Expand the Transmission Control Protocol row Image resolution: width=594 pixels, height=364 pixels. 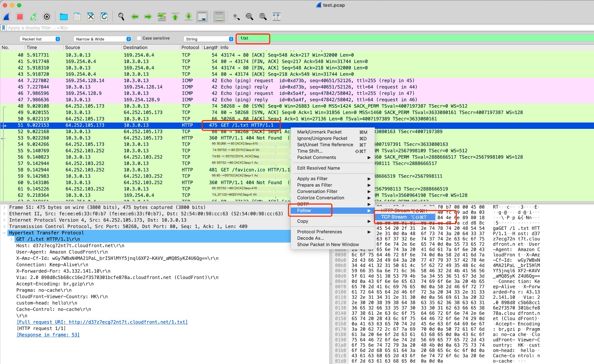coord(4,226)
